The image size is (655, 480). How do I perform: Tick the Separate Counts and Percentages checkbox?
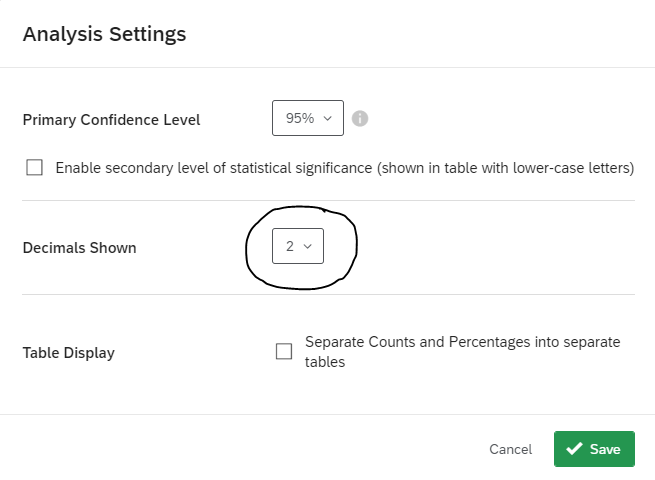284,351
